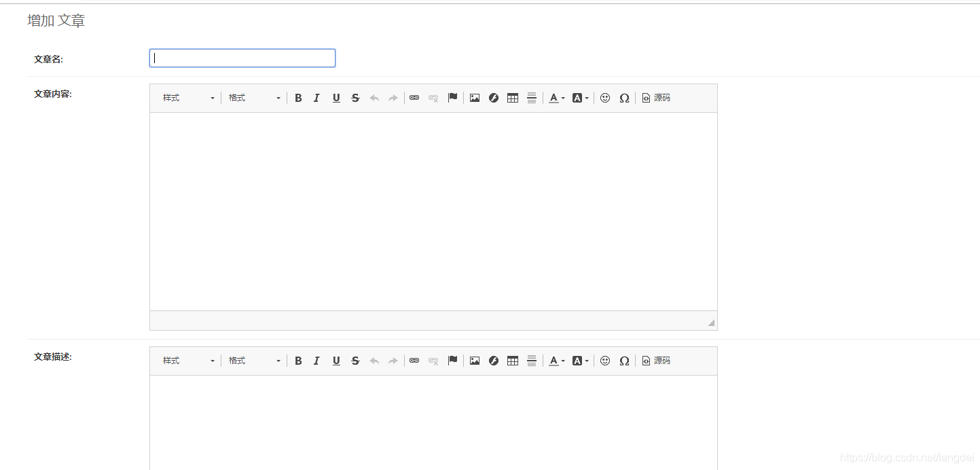
Task: Toggle Underline in 文章描述 editor toolbar
Action: [336, 361]
